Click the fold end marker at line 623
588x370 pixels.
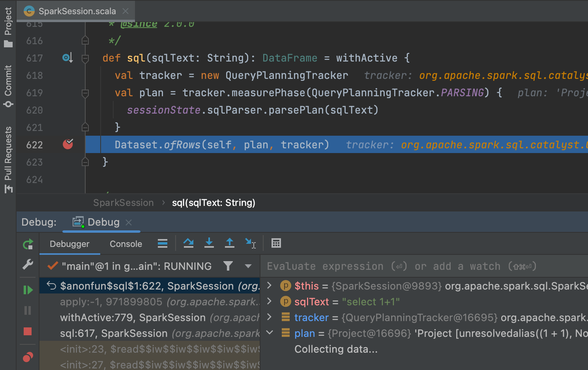pos(85,162)
